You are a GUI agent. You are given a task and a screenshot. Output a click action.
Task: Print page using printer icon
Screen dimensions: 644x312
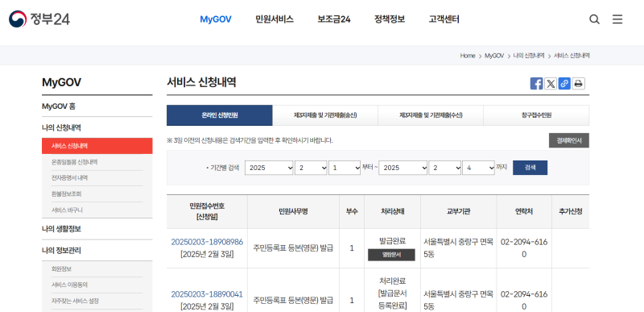(x=578, y=84)
